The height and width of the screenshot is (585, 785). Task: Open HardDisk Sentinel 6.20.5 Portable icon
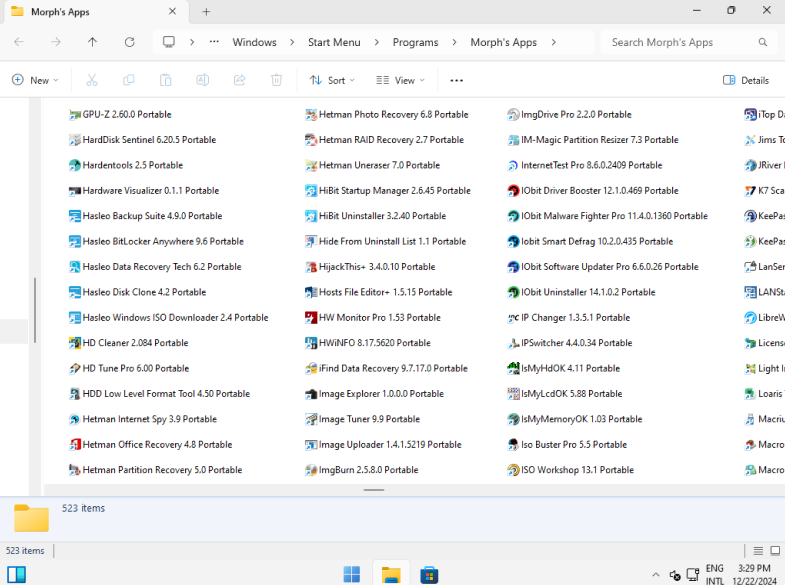click(75, 140)
